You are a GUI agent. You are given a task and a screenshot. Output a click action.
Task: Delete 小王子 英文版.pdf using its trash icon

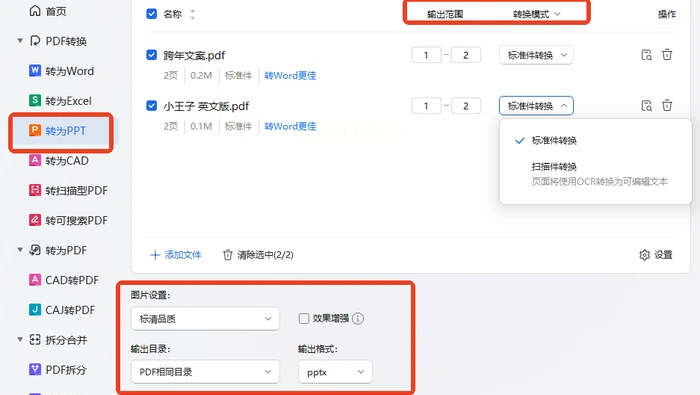[667, 105]
